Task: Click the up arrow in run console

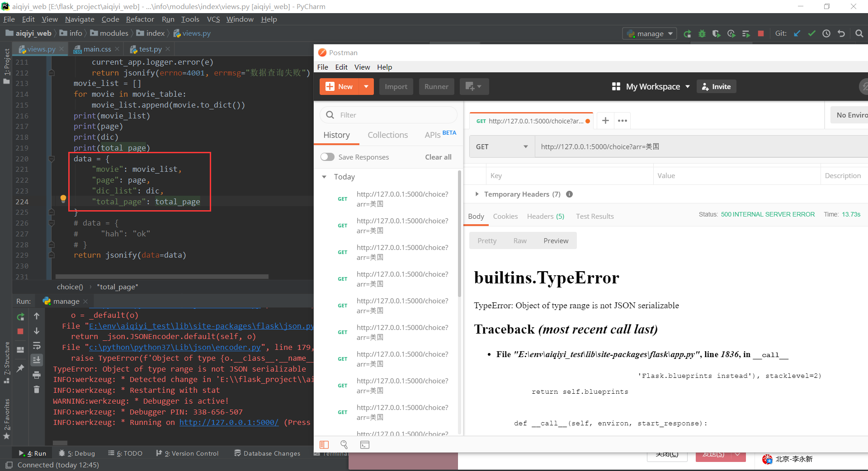Action: pyautogui.click(x=37, y=316)
